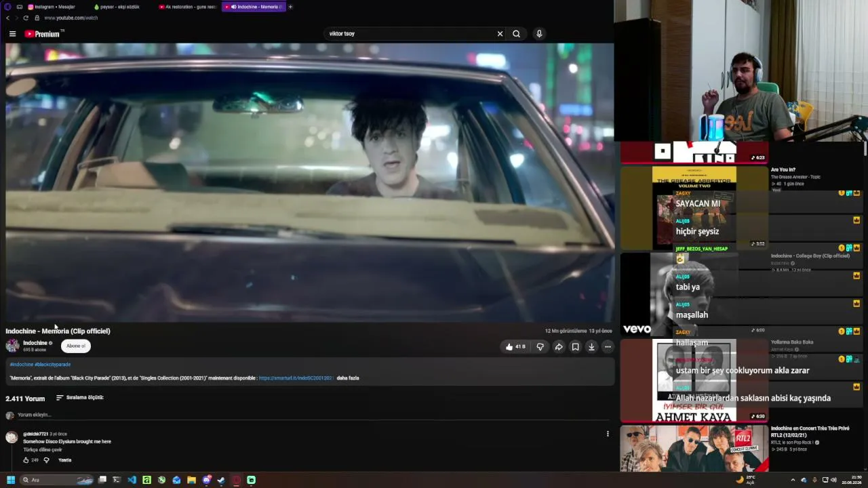This screenshot has width=868, height=488.
Task: Open the YouTube guide hamburger menu
Action: [12, 34]
